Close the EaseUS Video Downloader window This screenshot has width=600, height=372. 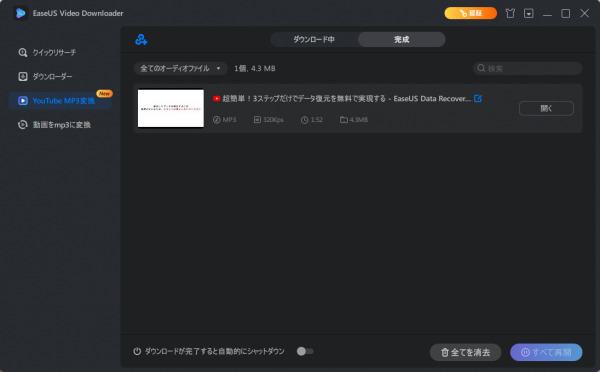pos(584,13)
